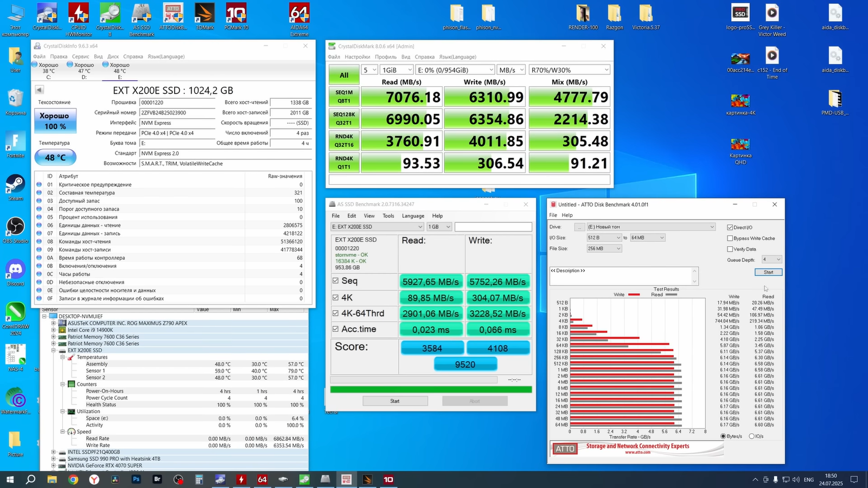868x488 pixels.
Task: Click the Photoshop icon in the taskbar
Action: click(x=136, y=479)
